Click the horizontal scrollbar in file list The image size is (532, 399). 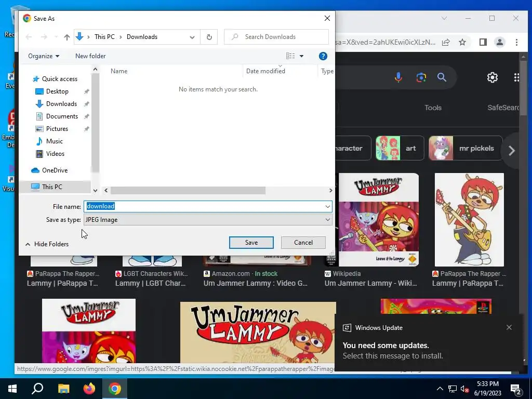click(188, 191)
